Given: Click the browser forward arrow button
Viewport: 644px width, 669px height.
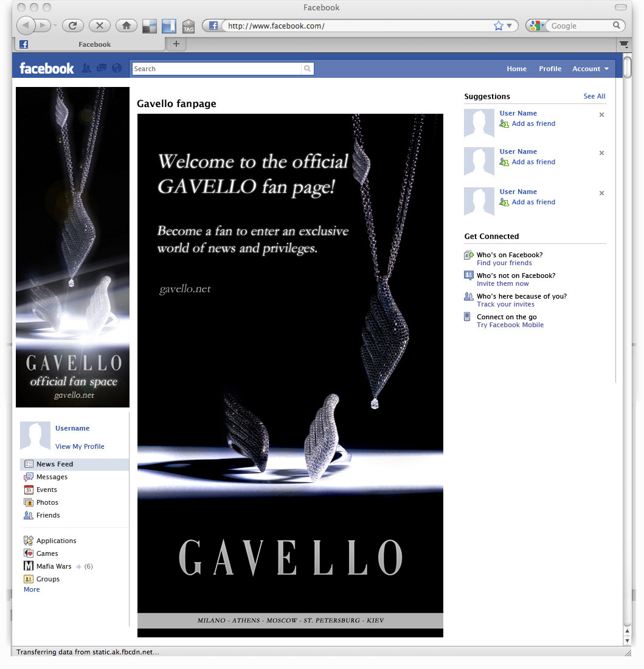Looking at the screenshot, I should (42, 26).
